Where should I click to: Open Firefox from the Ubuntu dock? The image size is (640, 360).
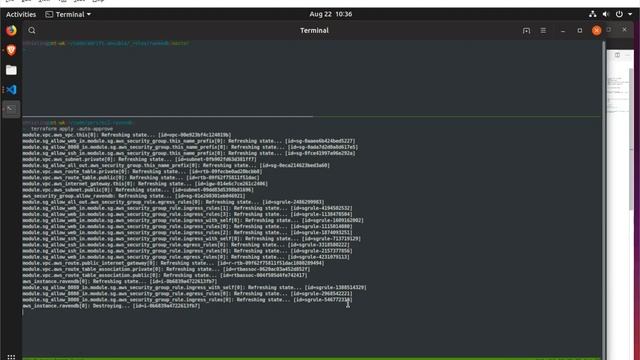(11, 31)
